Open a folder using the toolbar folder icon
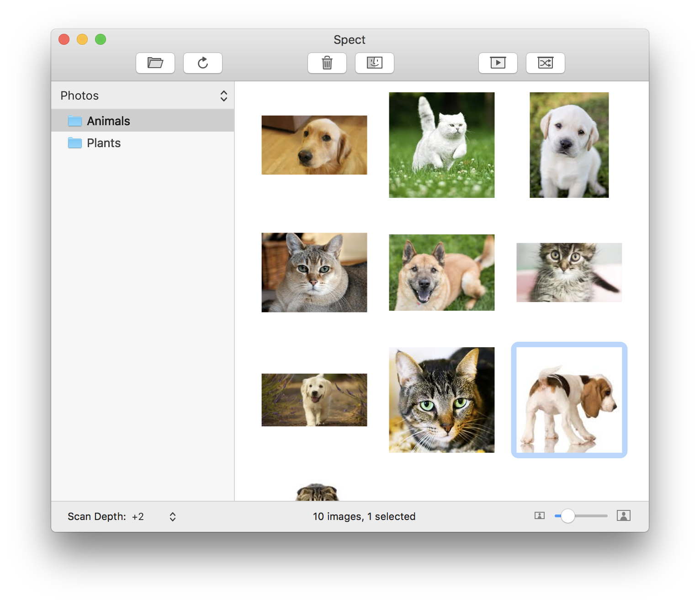The image size is (700, 605). pyautogui.click(x=155, y=63)
